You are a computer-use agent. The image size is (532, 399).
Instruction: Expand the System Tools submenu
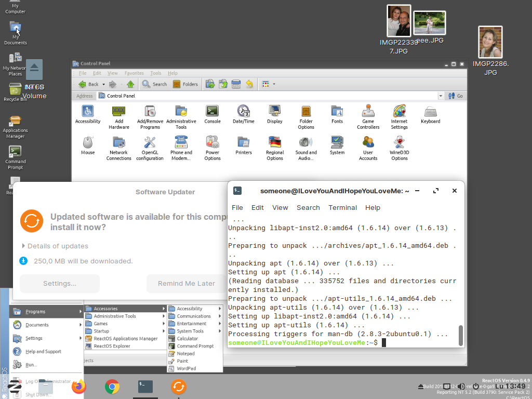[x=195, y=331]
